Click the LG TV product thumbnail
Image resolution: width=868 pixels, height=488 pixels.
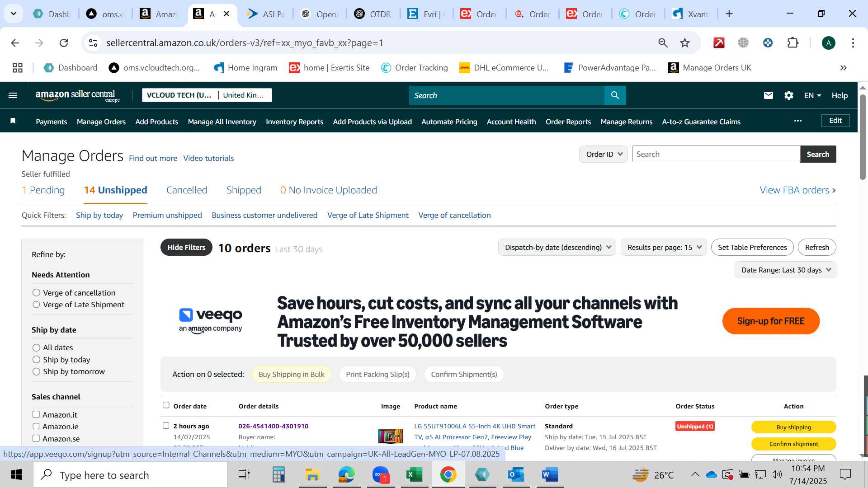tap(391, 436)
